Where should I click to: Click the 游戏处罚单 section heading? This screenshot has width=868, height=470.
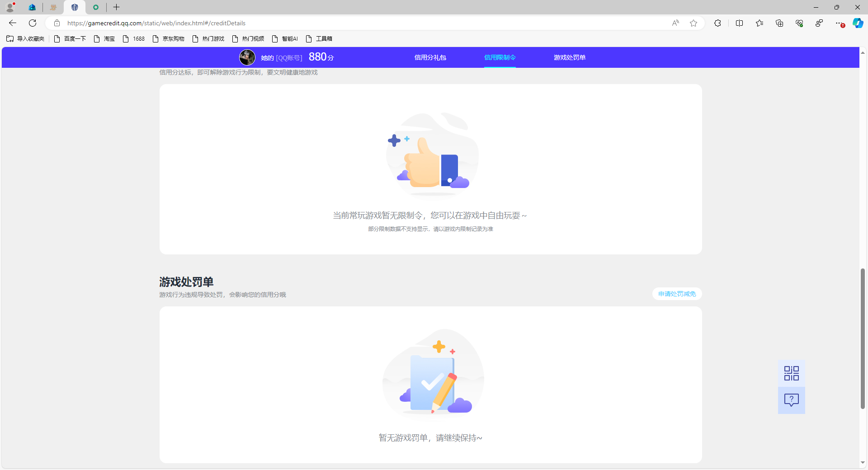(x=186, y=282)
